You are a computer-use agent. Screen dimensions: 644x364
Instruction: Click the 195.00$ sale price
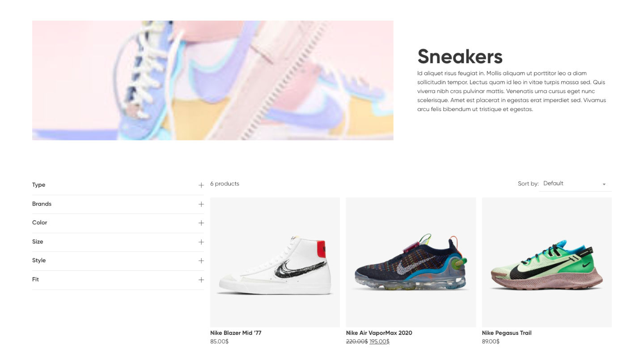[379, 342]
